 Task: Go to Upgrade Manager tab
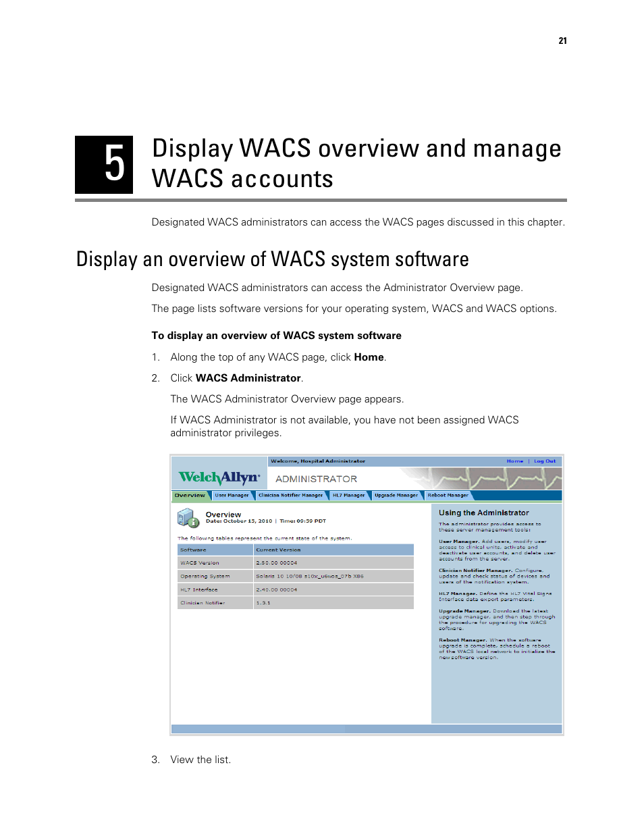pos(396,496)
